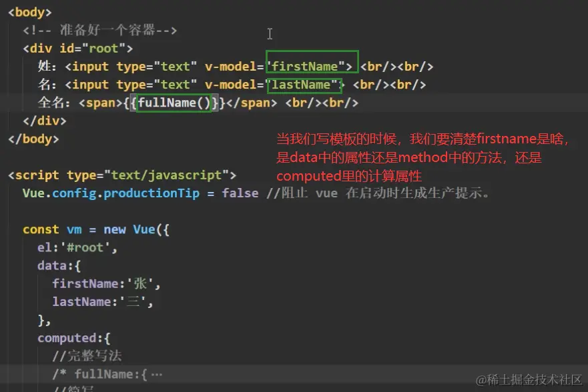Click the Chinese HTML comment line
This screenshot has width=588, height=392.
99,30
